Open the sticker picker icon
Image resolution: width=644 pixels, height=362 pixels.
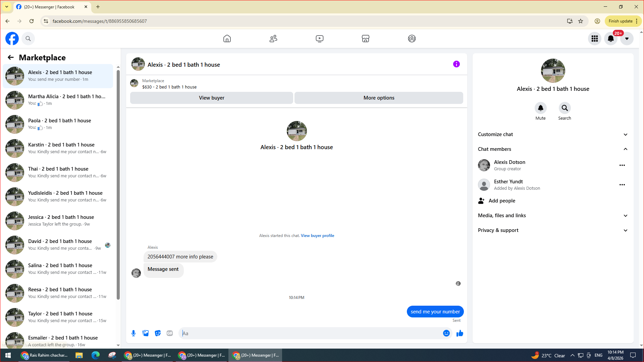click(x=158, y=333)
